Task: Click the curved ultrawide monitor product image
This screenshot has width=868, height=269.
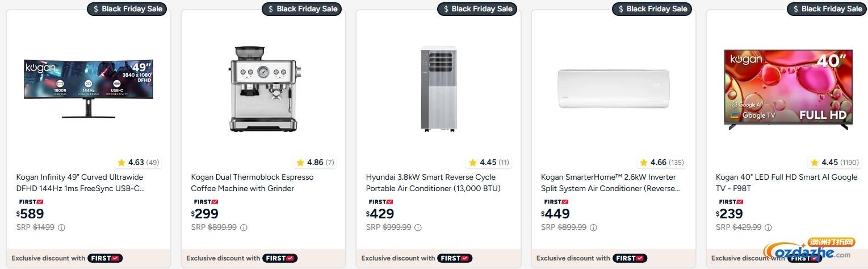Action: tap(88, 88)
